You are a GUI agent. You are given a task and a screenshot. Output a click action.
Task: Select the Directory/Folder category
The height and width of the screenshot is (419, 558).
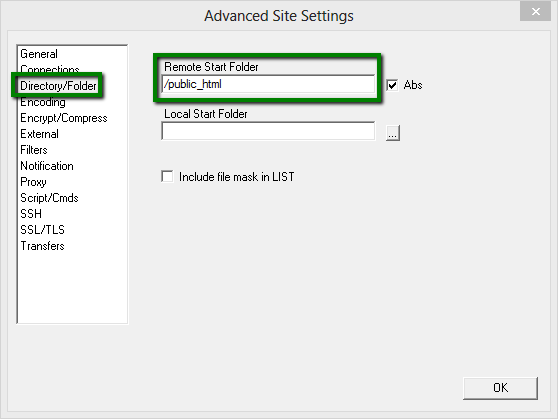point(58,86)
